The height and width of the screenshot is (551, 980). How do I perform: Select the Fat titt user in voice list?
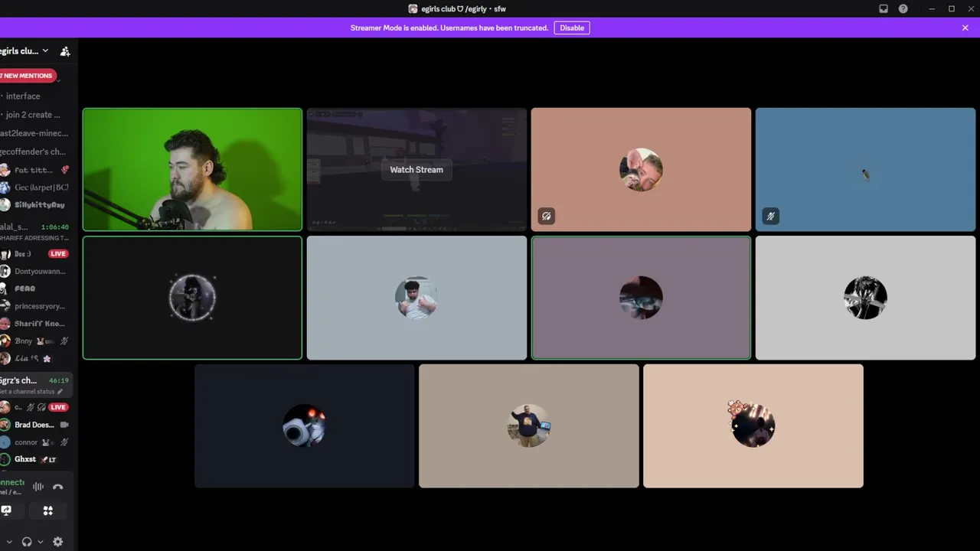(36, 170)
